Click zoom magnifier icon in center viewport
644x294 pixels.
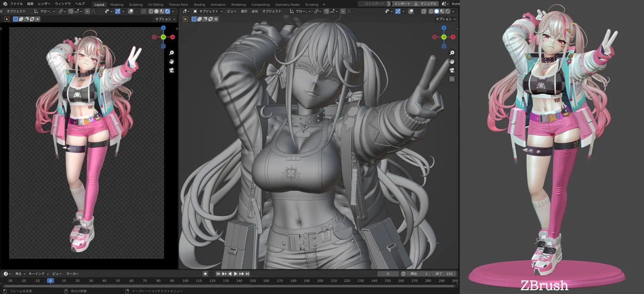click(x=452, y=53)
